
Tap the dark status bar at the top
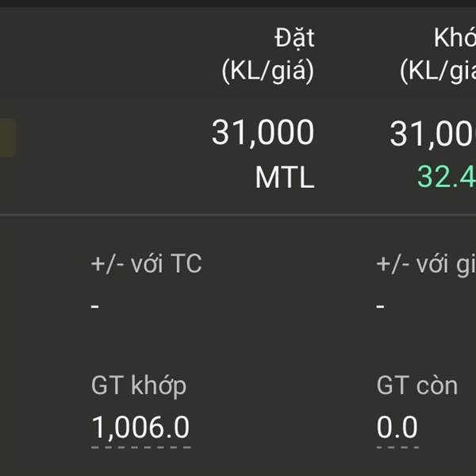[238, 4]
